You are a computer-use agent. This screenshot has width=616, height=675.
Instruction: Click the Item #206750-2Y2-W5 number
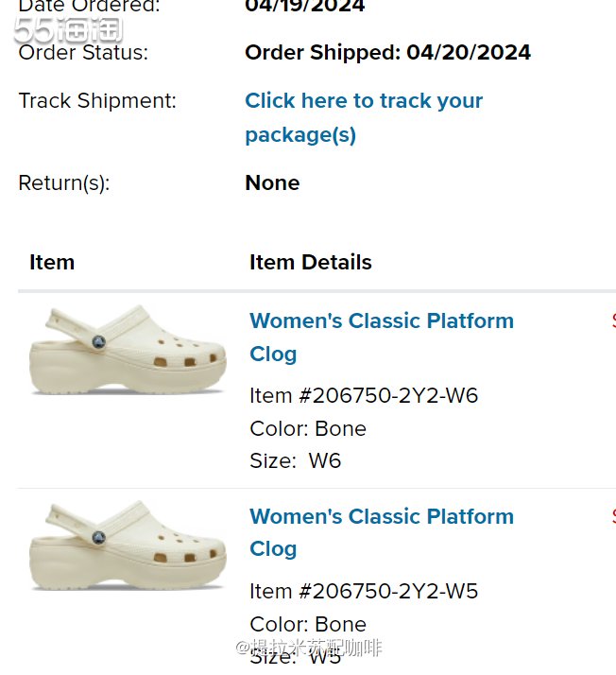click(x=364, y=591)
